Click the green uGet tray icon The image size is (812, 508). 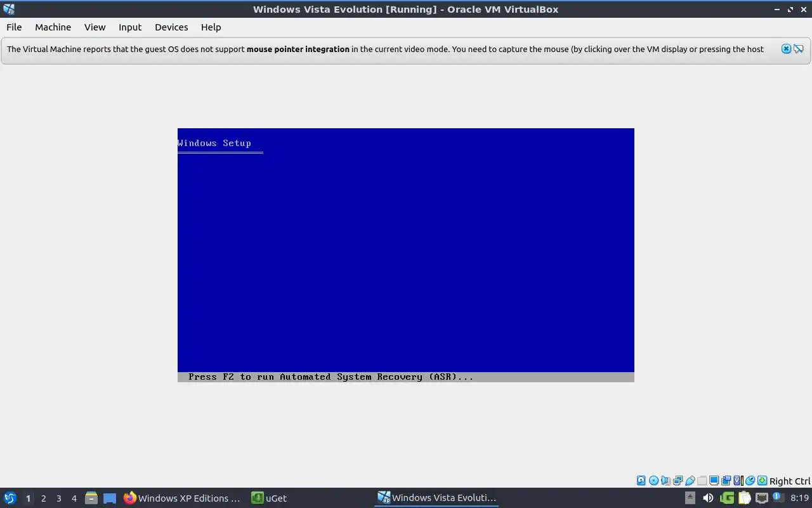(726, 498)
